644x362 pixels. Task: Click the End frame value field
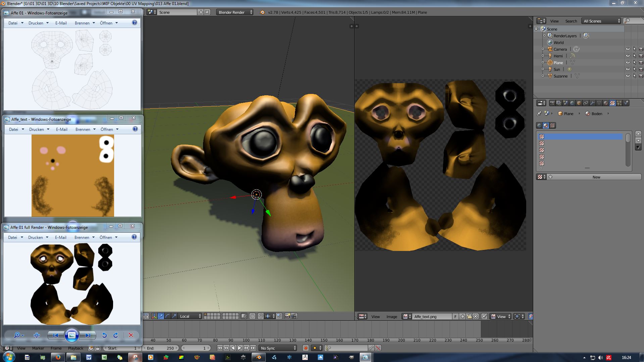point(161,348)
